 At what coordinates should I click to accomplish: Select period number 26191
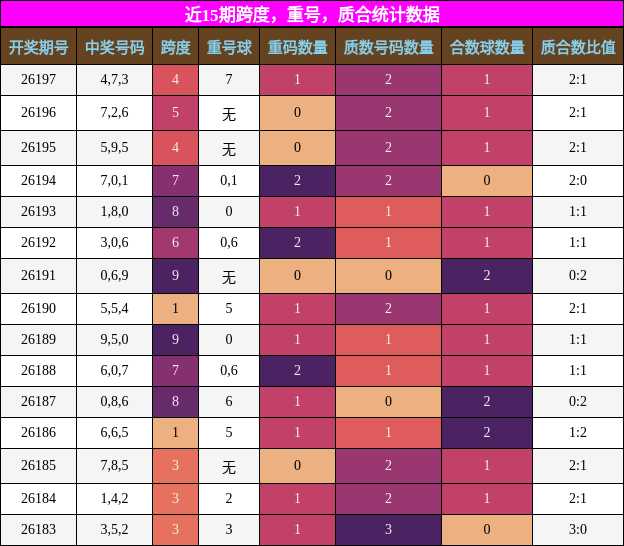click(39, 275)
